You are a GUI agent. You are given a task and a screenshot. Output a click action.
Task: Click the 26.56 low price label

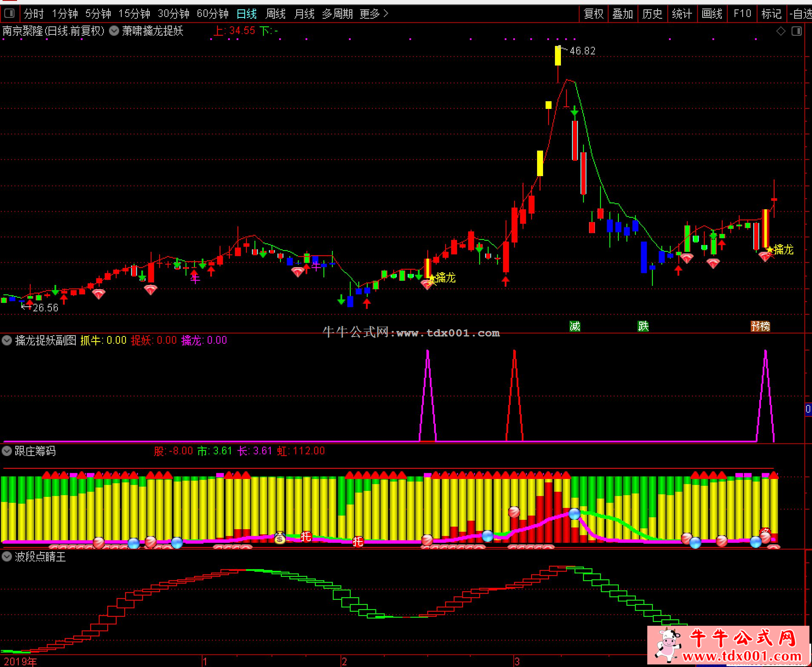45,308
